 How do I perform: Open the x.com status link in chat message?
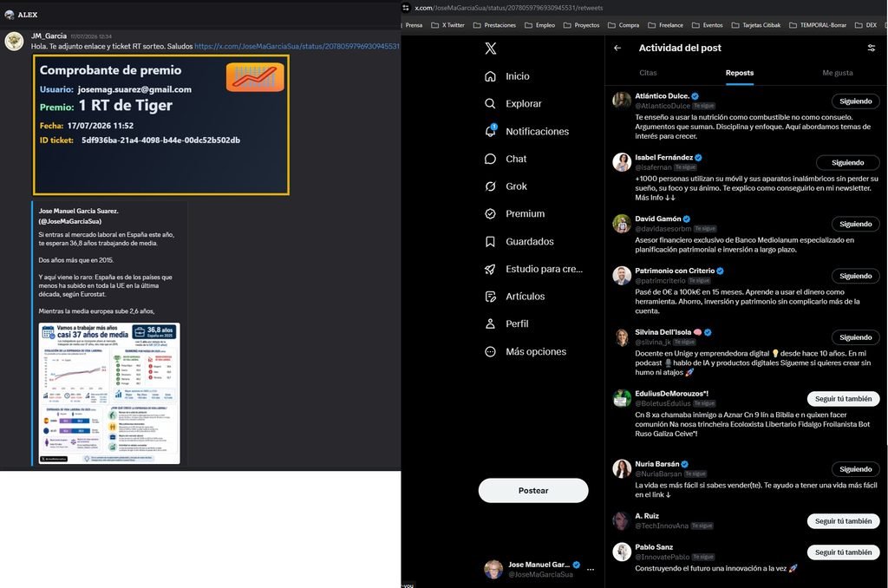[x=297, y=46]
